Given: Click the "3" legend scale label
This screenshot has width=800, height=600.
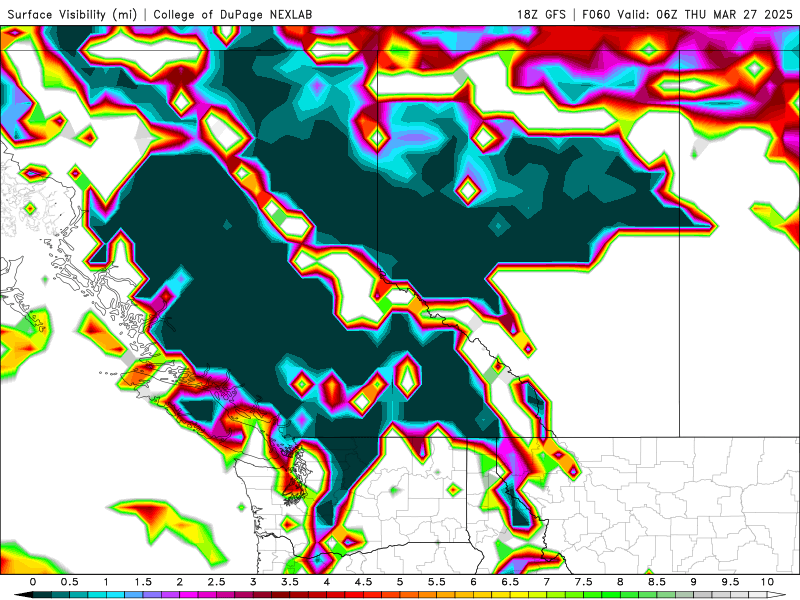Looking at the screenshot, I should tap(253, 582).
